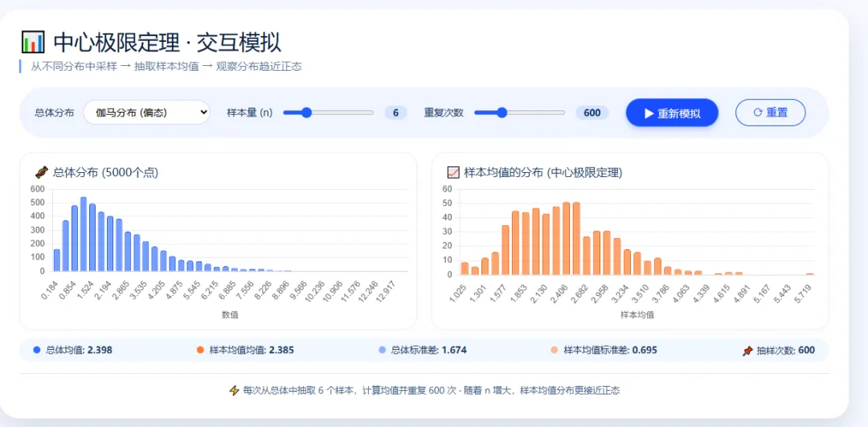This screenshot has width=868, height=427.
Task: Click the light blue dot beside 总体标准差
Action: point(383,350)
